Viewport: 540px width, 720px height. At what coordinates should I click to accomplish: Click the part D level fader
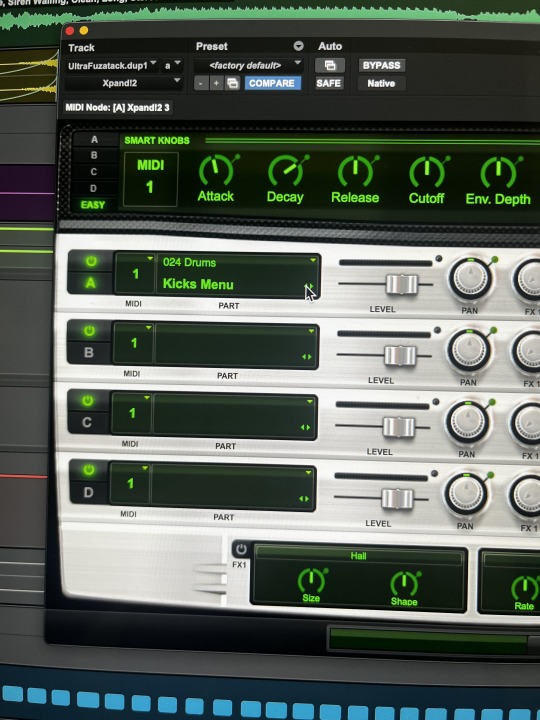(397, 499)
